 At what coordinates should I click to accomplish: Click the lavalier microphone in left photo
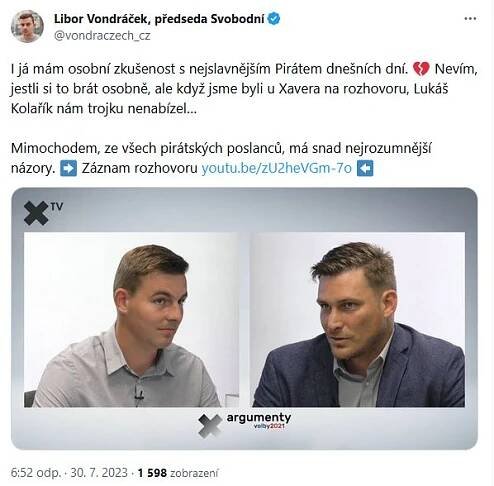[x=139, y=395]
